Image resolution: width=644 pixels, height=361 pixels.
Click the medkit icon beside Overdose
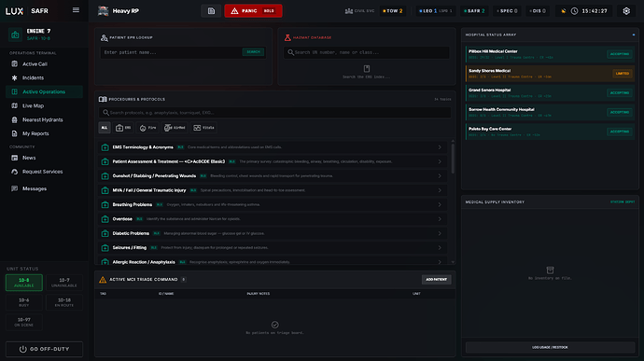(105, 219)
